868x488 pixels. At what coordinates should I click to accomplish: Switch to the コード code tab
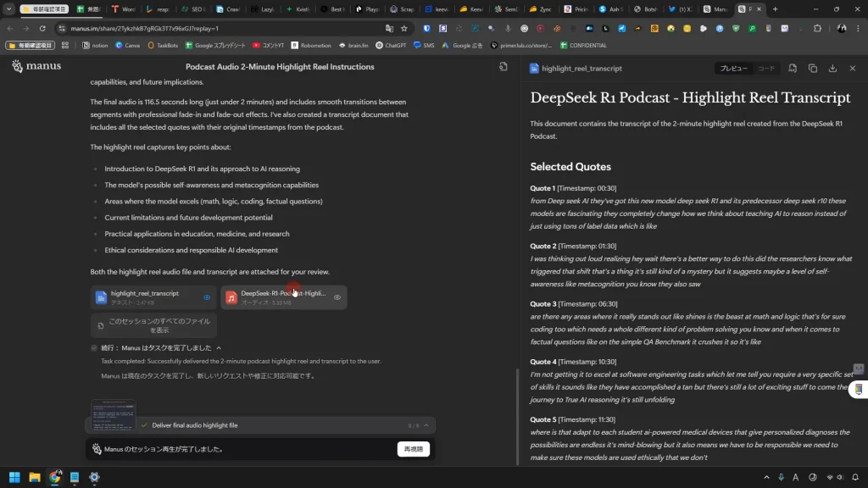click(x=766, y=68)
